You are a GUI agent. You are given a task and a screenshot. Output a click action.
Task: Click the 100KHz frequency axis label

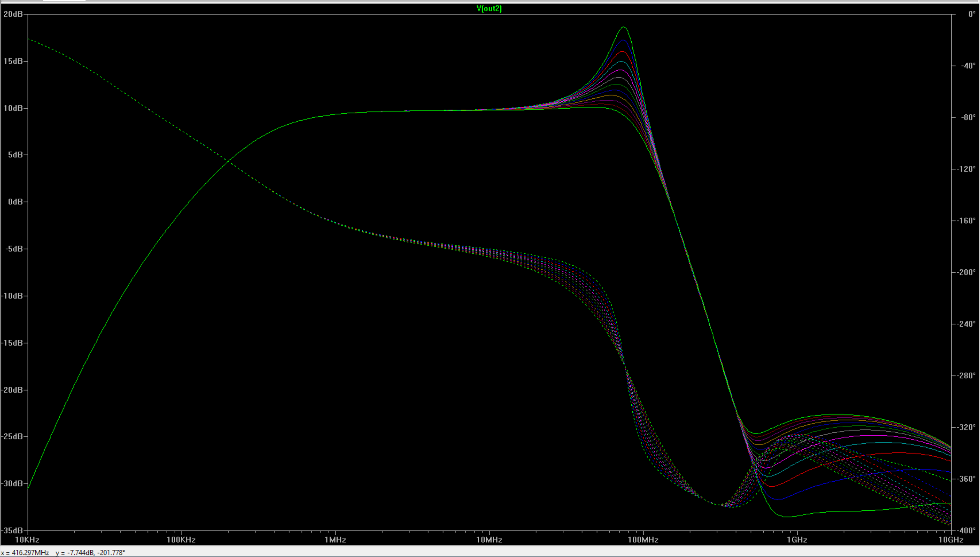(x=181, y=540)
